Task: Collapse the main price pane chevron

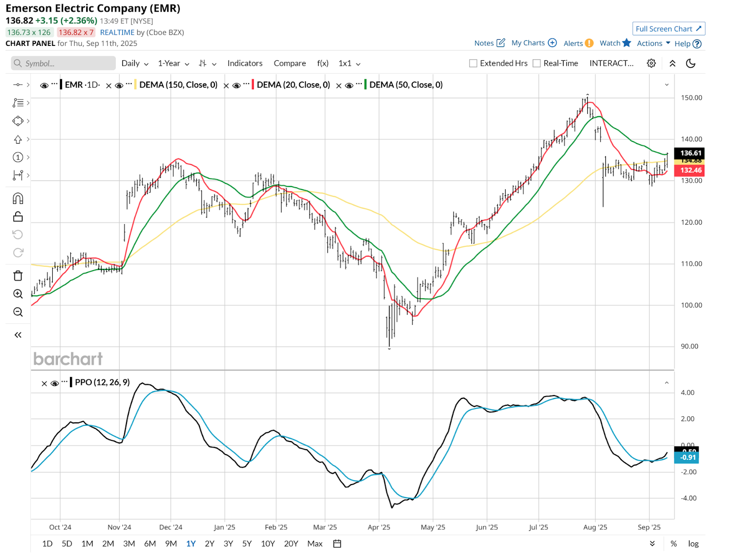Action: 667,85
